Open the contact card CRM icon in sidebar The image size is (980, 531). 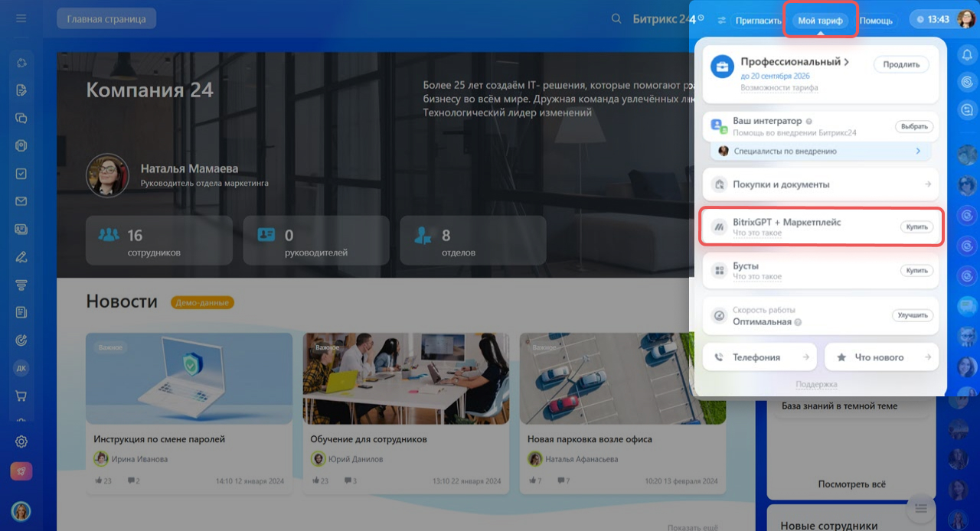[x=21, y=229]
